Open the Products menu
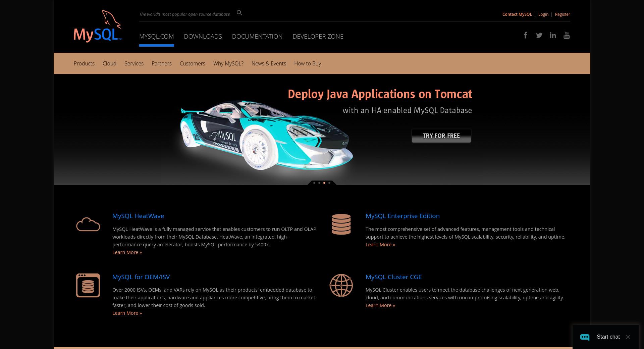The width and height of the screenshot is (644, 349). [x=84, y=63]
